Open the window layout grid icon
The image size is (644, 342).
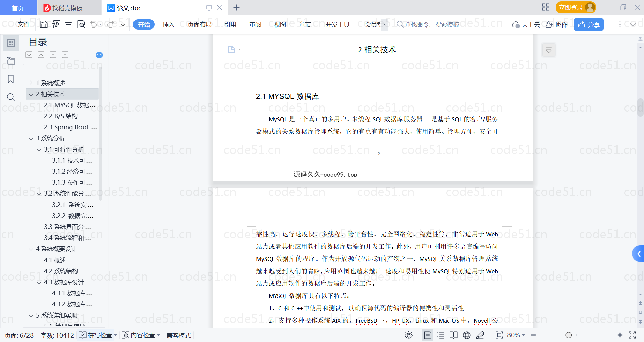tap(546, 7)
